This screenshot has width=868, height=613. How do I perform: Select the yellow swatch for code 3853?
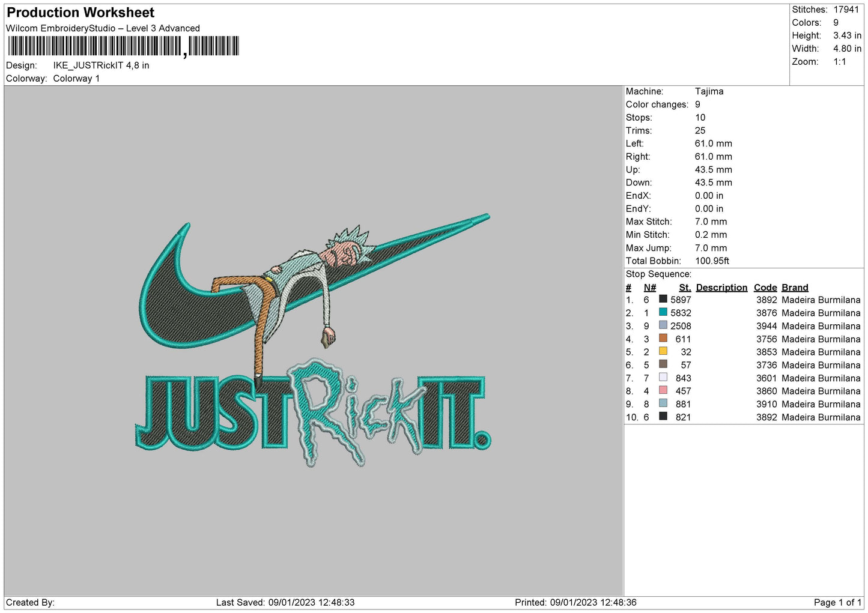pyautogui.click(x=663, y=351)
